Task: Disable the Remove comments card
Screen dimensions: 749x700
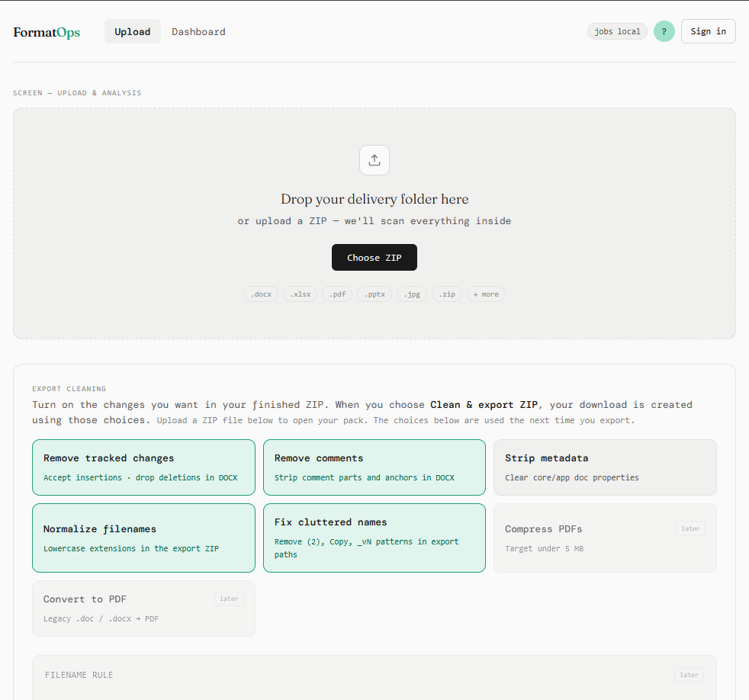Action: [374, 467]
